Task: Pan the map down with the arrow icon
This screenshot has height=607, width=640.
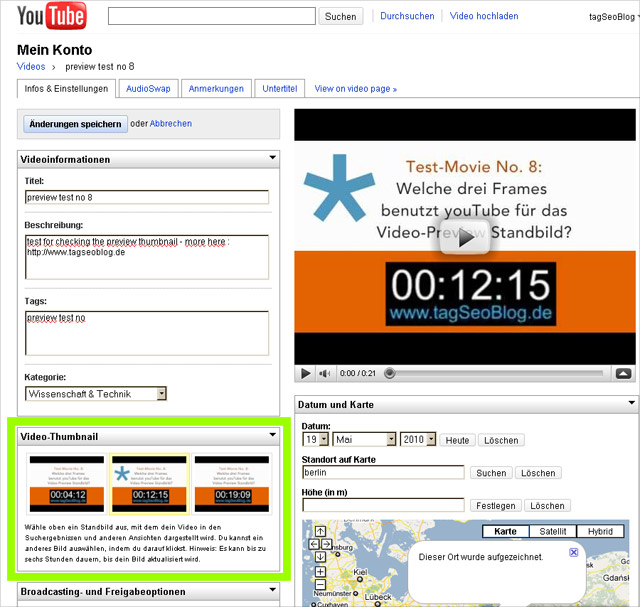Action: pyautogui.click(x=320, y=557)
